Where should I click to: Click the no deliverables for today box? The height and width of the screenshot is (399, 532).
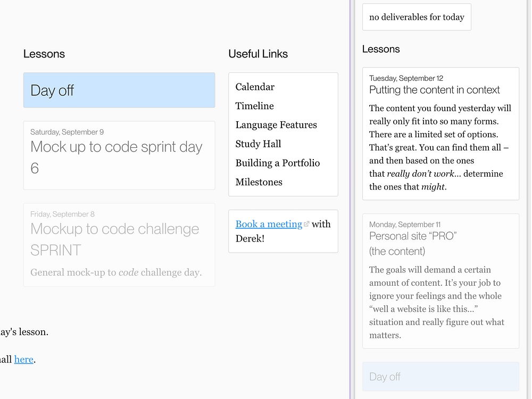pyautogui.click(x=417, y=17)
